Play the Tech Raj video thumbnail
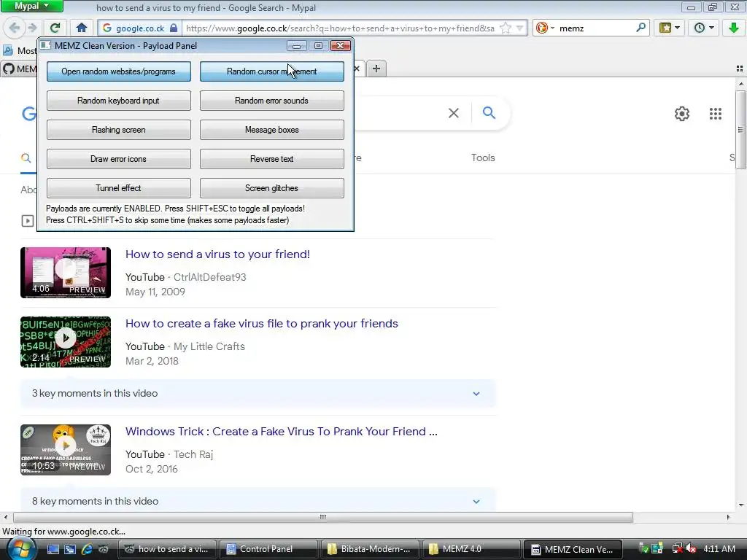The width and height of the screenshot is (747, 560). pos(66,450)
